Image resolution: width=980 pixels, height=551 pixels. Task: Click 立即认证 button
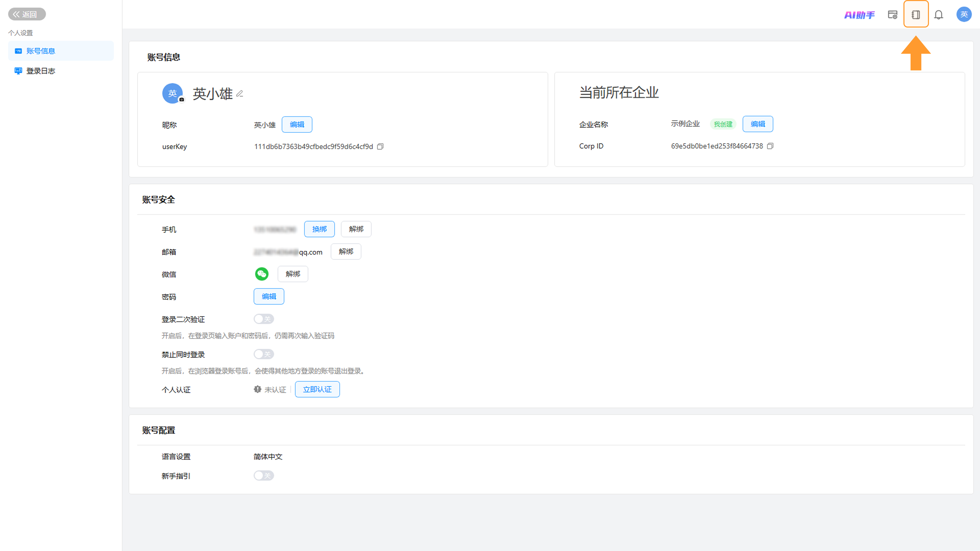(317, 389)
